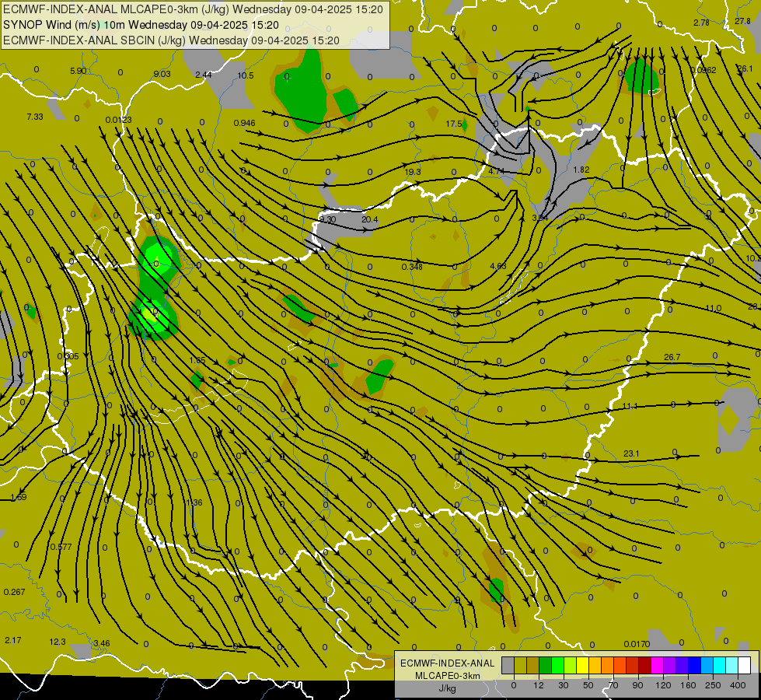Image resolution: width=761 pixels, height=700 pixels.
Task: Click the legend tick label 30
Action: (563, 685)
